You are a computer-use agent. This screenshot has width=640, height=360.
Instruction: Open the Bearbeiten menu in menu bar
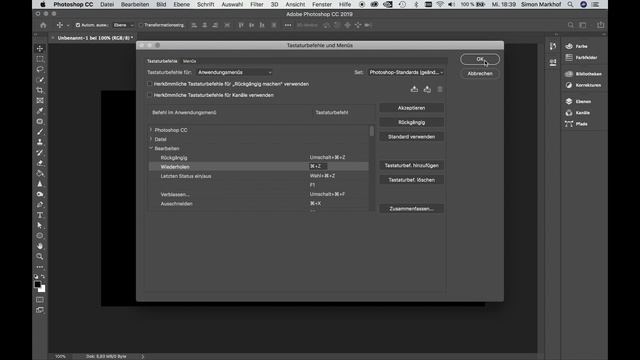(x=135, y=4)
